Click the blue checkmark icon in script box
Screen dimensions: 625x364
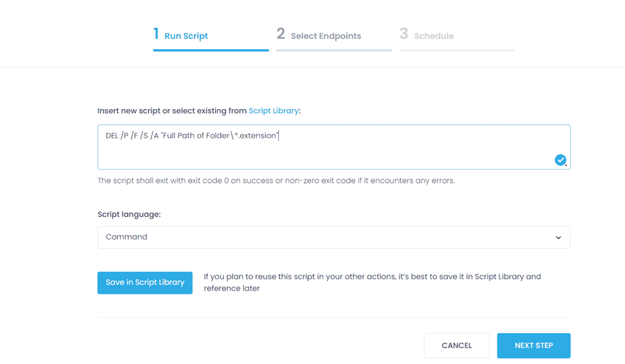point(560,160)
